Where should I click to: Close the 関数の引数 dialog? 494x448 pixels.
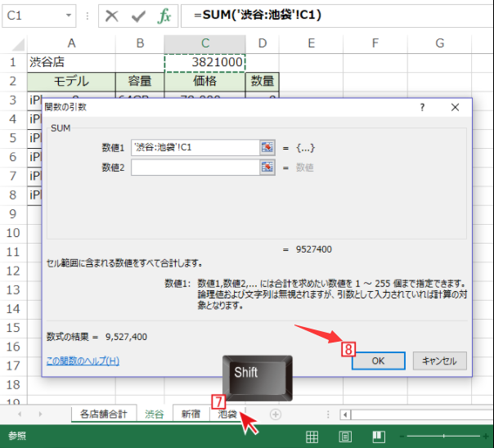(455, 107)
